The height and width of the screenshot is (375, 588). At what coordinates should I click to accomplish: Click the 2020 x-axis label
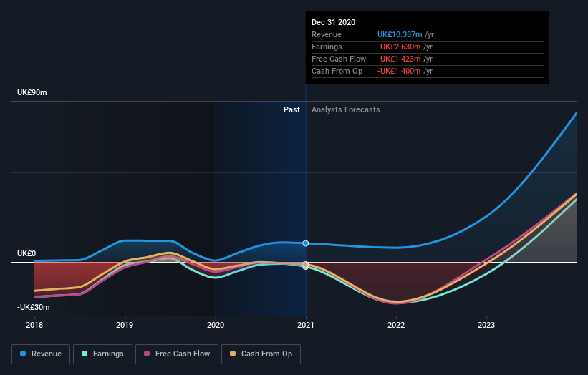[x=216, y=325]
